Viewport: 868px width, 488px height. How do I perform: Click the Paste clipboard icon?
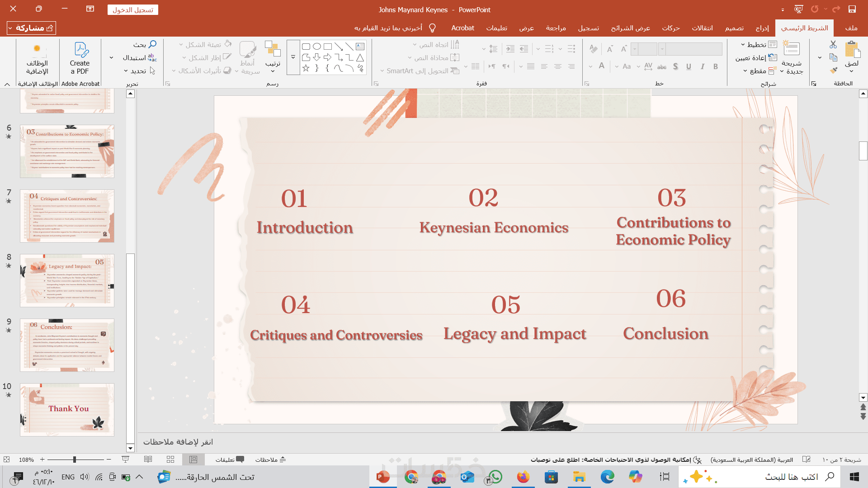[852, 49]
